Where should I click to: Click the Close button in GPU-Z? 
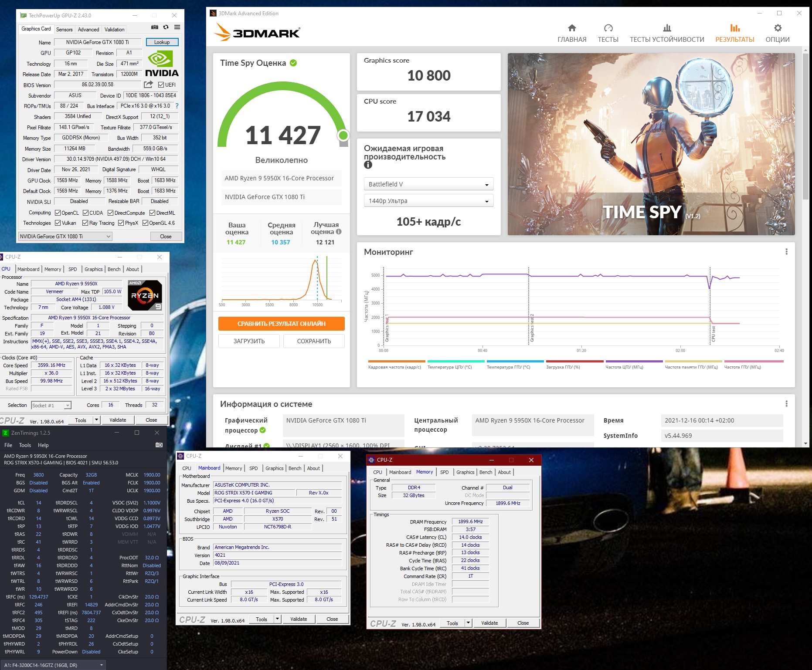(x=166, y=237)
